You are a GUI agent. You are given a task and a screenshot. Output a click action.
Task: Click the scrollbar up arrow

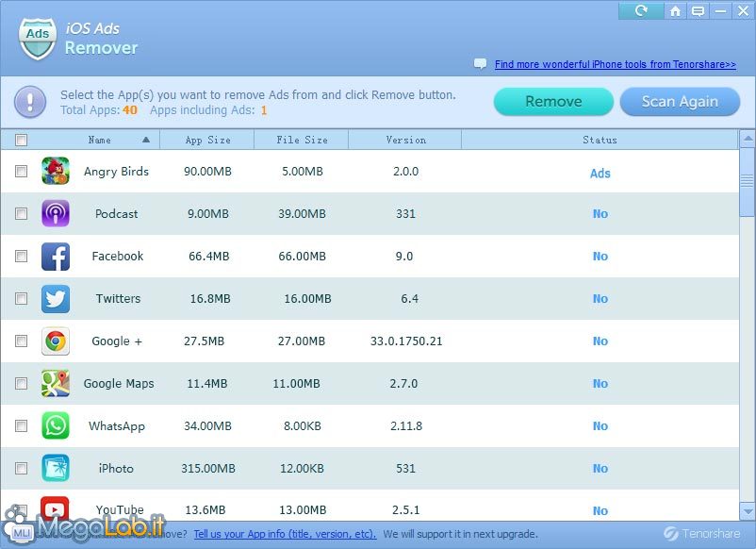(x=748, y=139)
